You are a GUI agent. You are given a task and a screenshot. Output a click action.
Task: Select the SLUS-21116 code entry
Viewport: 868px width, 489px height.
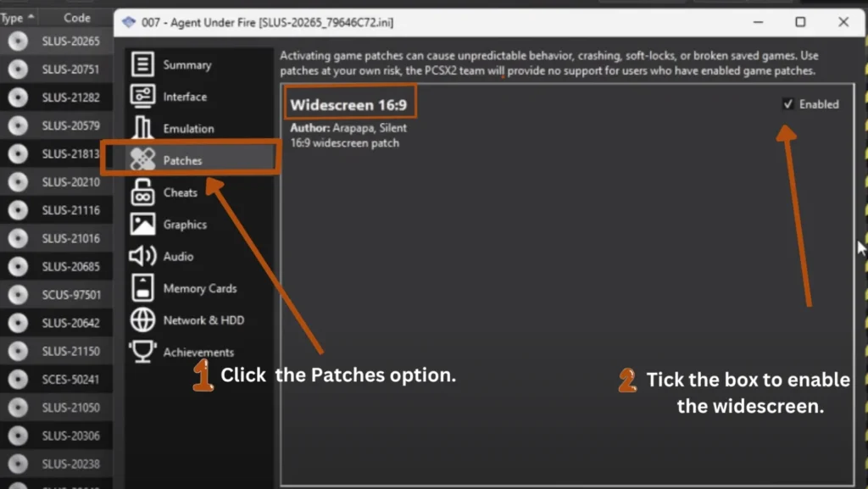(x=71, y=211)
